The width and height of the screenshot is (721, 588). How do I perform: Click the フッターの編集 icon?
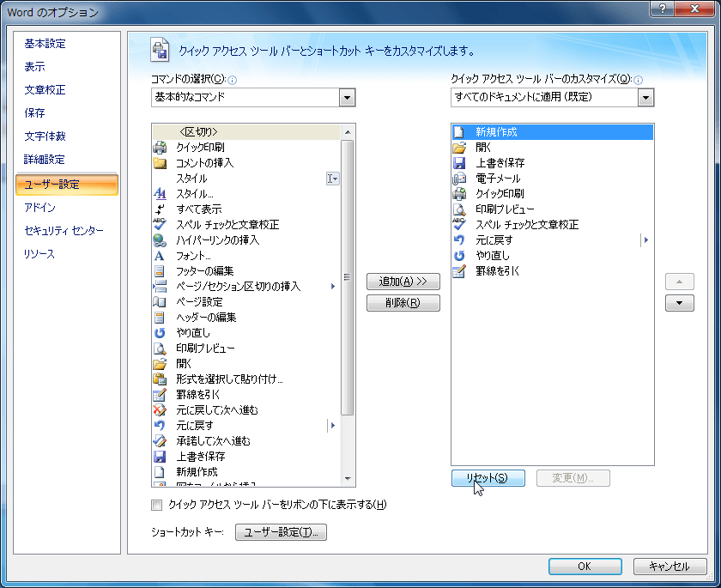[x=160, y=270]
